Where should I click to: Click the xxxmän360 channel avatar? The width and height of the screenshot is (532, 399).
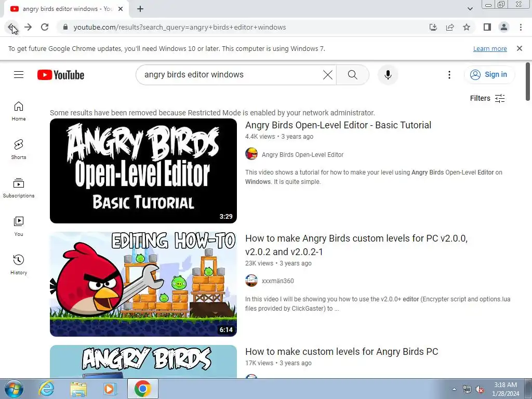[x=251, y=281]
